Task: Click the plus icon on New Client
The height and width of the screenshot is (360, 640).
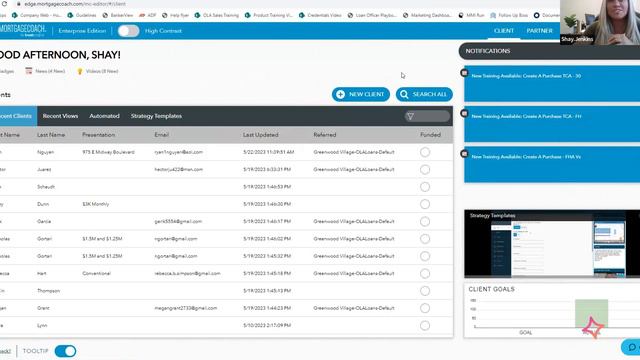Action: 340,94
